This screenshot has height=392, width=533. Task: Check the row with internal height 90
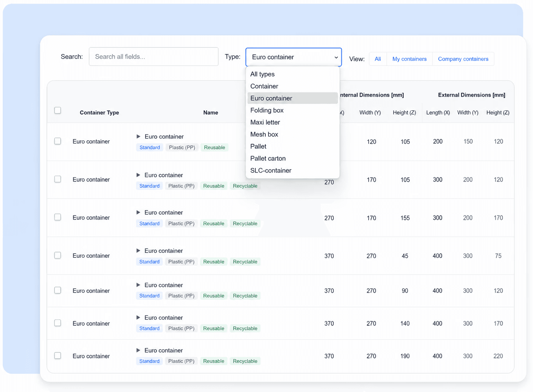click(x=58, y=290)
